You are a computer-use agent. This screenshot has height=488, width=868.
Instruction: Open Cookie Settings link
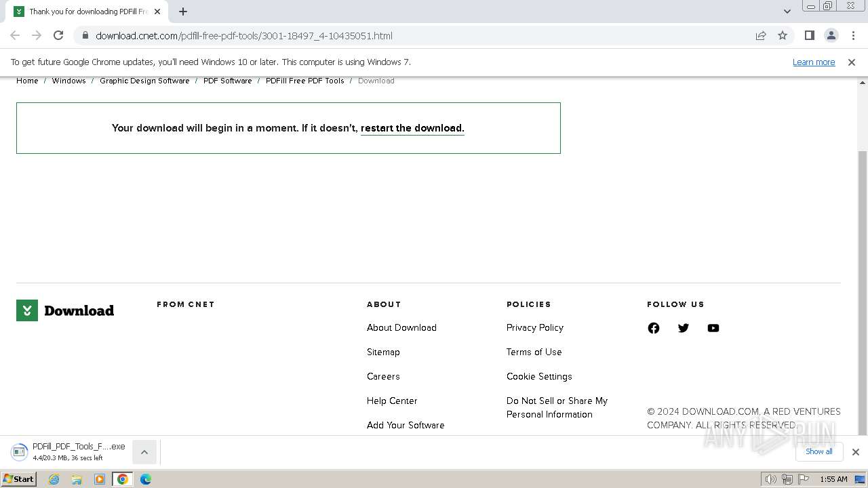(x=539, y=376)
